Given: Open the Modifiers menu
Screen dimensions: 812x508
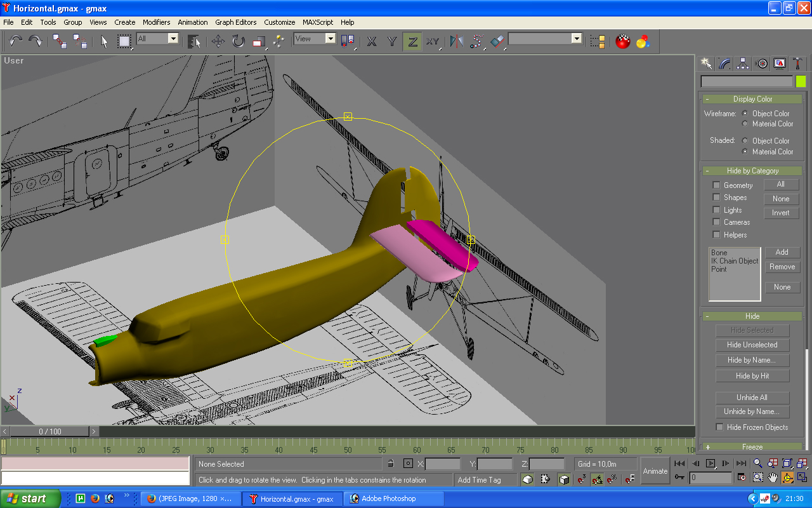Looking at the screenshot, I should pos(156,22).
